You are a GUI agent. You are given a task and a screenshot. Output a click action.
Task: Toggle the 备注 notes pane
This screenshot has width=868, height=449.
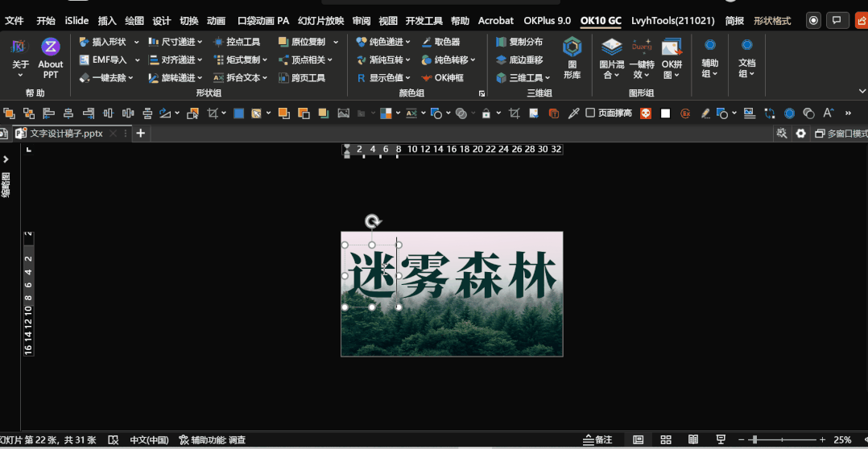click(x=597, y=440)
